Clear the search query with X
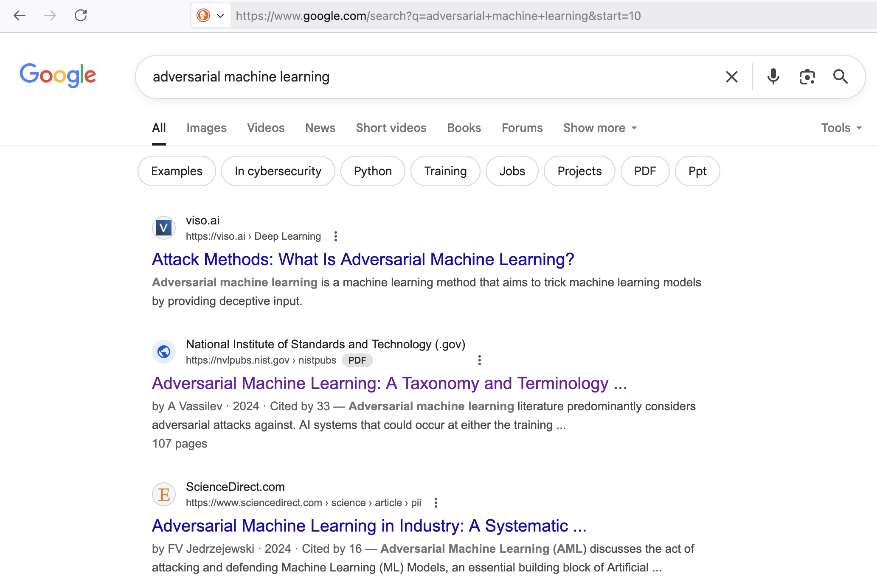 (x=732, y=77)
